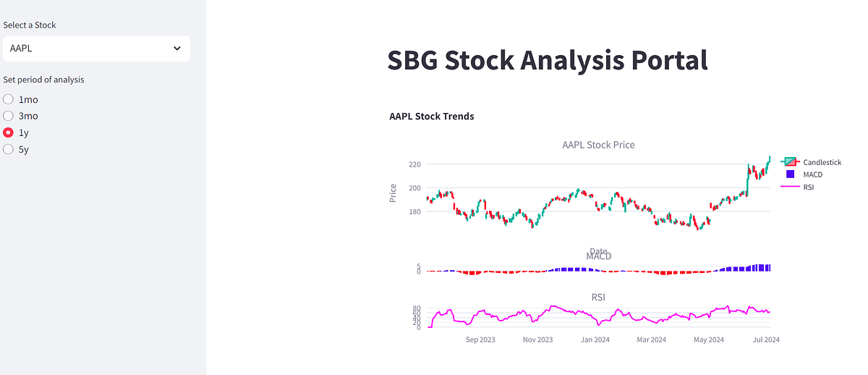The width and height of the screenshot is (868, 375).
Task: Toggle the Candlestick legend icon
Action: pyautogui.click(x=790, y=162)
